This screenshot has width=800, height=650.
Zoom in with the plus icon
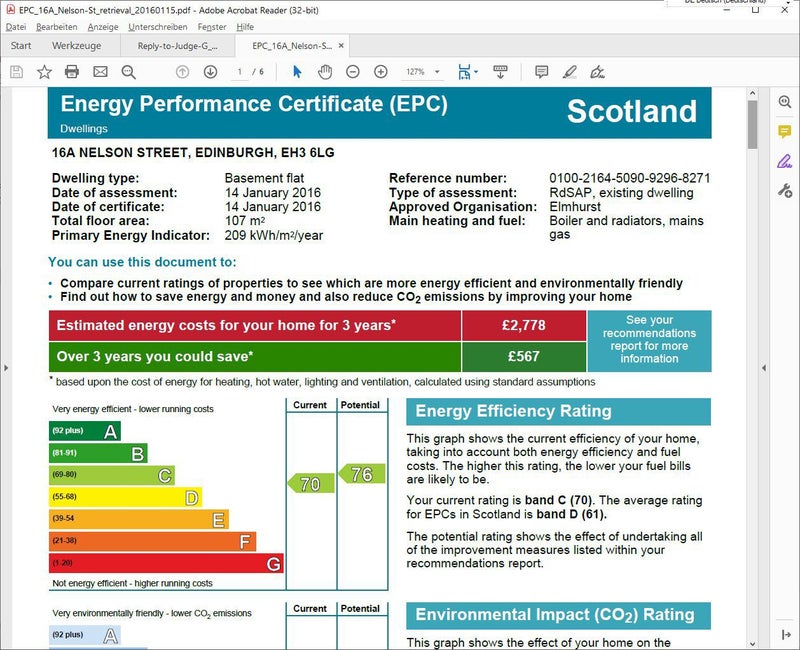(x=381, y=72)
